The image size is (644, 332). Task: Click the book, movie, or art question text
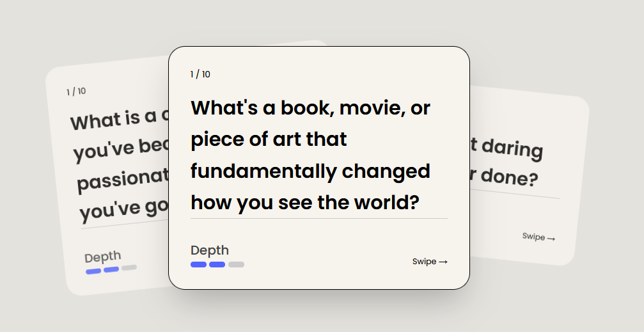click(311, 155)
